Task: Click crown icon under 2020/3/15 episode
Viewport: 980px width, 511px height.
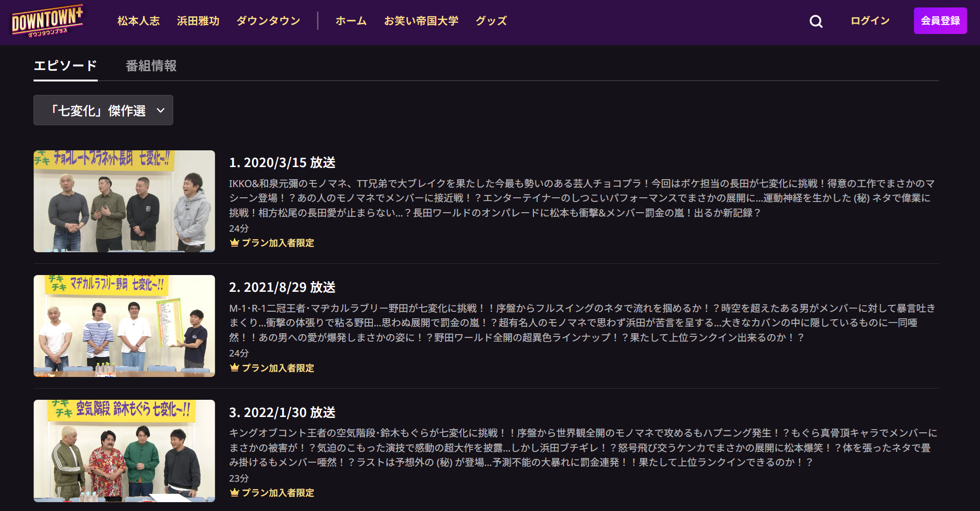Action: click(x=235, y=242)
